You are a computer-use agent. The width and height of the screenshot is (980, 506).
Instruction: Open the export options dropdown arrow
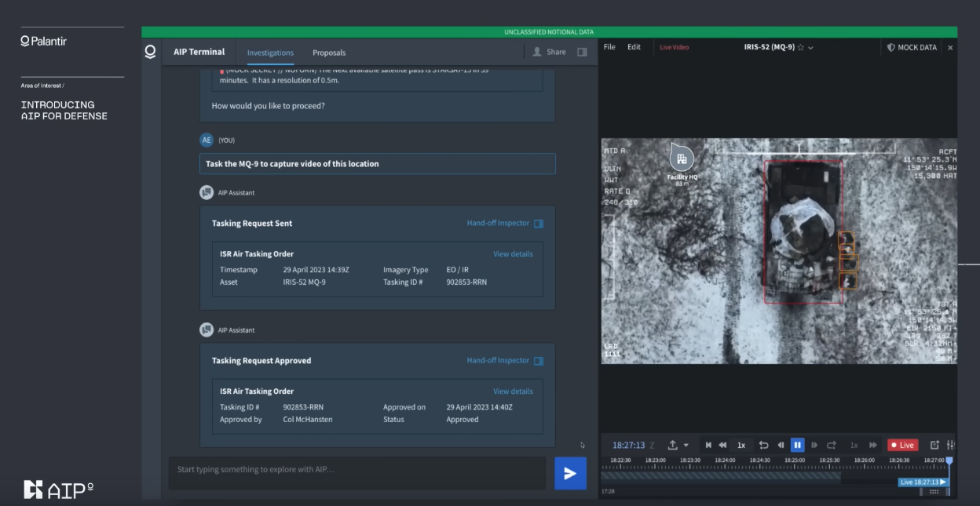tap(686, 445)
